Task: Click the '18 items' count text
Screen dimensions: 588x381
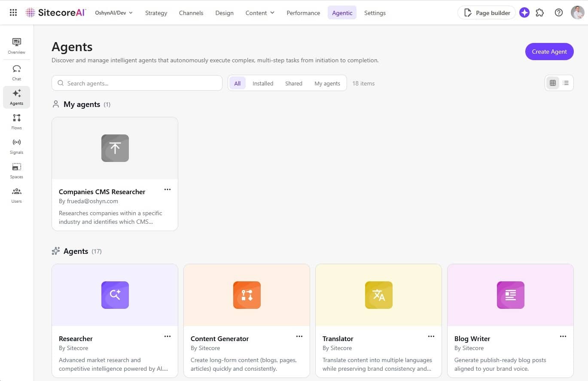Action: [363, 83]
